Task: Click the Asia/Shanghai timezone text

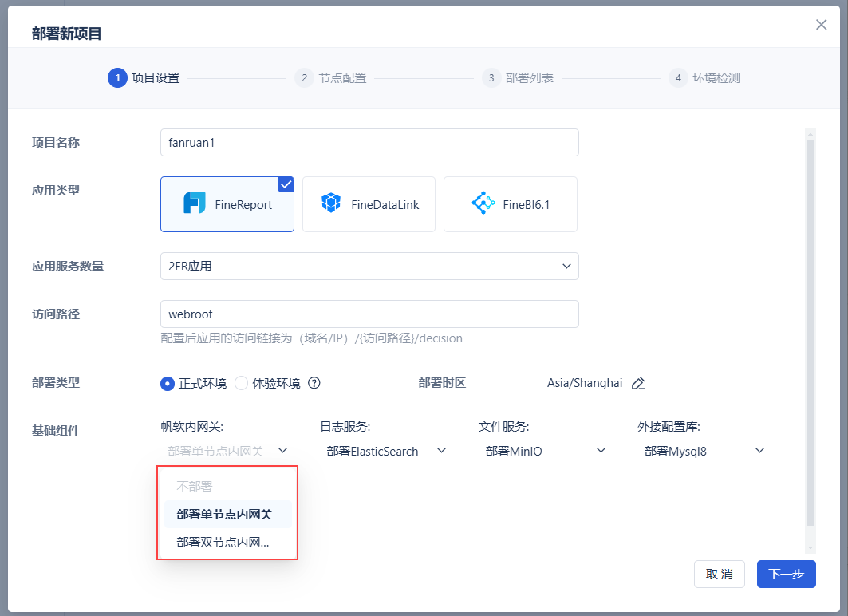Action: (x=585, y=383)
